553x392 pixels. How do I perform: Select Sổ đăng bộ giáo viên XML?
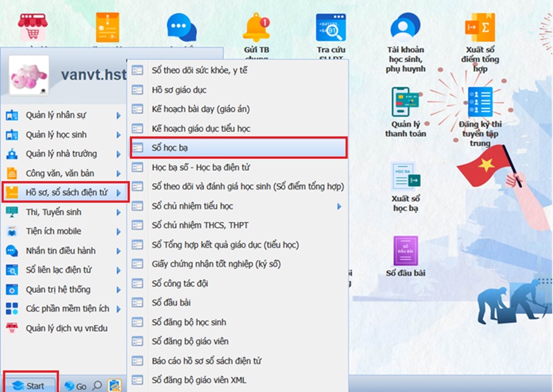coord(238,380)
